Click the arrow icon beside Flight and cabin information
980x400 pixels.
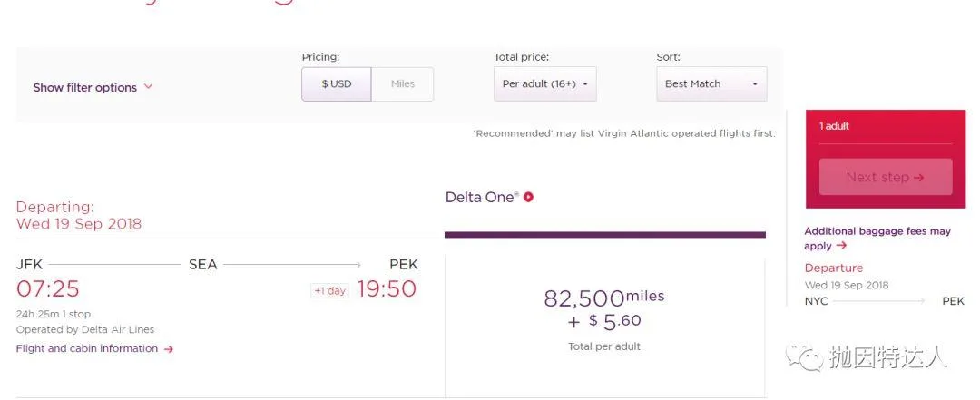[x=168, y=349]
